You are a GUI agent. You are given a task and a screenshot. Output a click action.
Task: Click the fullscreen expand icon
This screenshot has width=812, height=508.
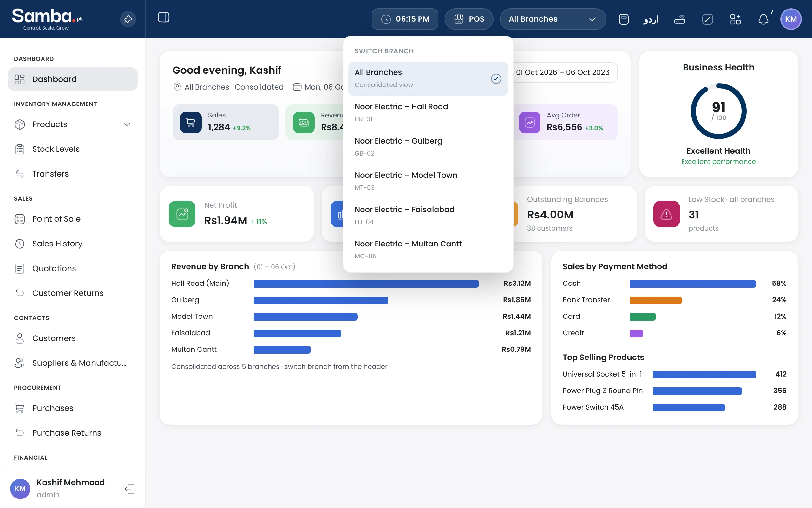tap(707, 19)
